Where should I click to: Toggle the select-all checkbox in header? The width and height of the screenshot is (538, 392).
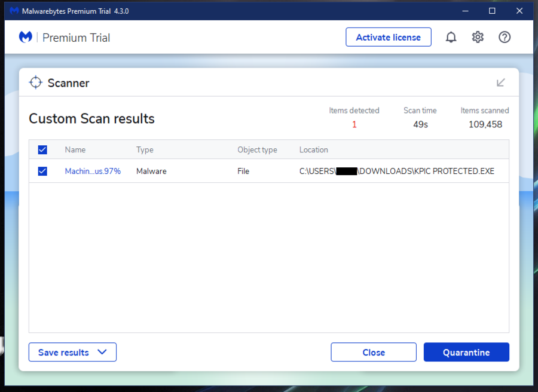42,149
